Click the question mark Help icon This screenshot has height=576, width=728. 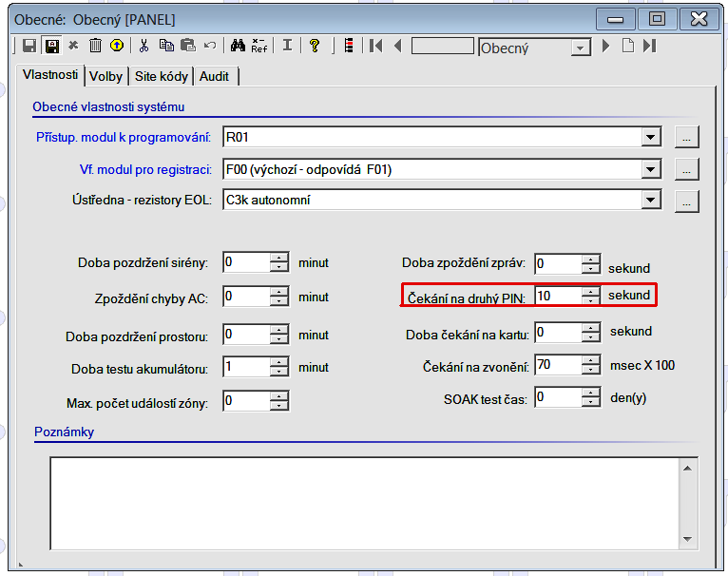(314, 46)
